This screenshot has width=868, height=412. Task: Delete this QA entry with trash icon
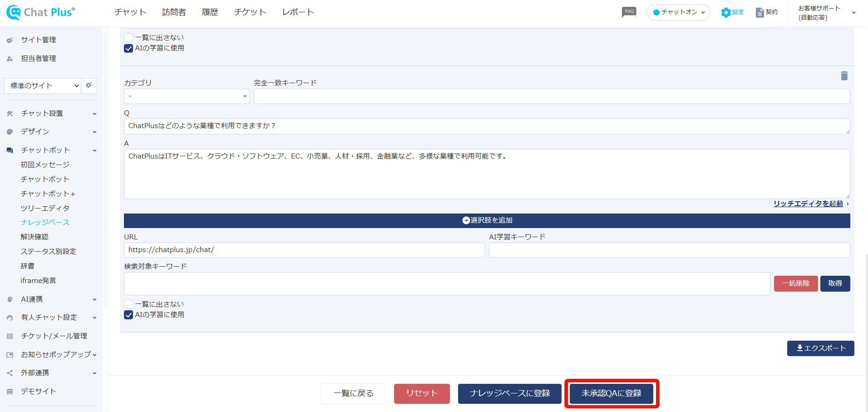tap(844, 76)
